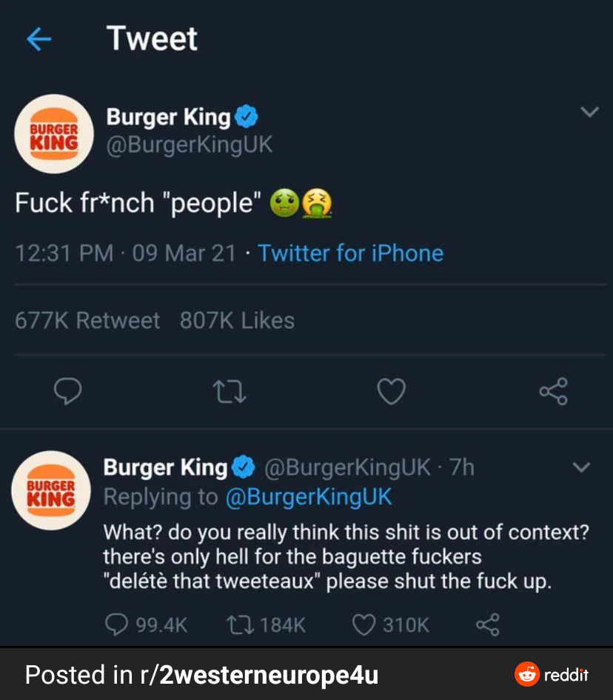
Task: Tap the reddit logo in the banner
Action: coord(552,675)
